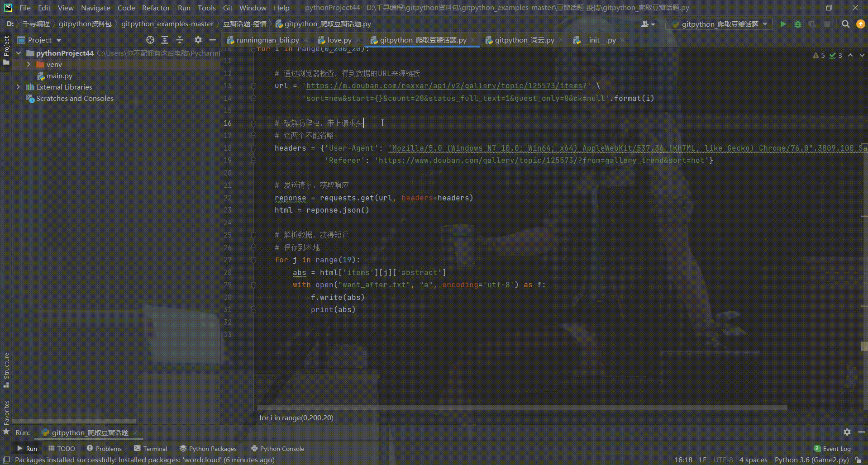Image resolution: width=868 pixels, height=465 pixels.
Task: Open Run panel settings gear
Action: point(847,432)
